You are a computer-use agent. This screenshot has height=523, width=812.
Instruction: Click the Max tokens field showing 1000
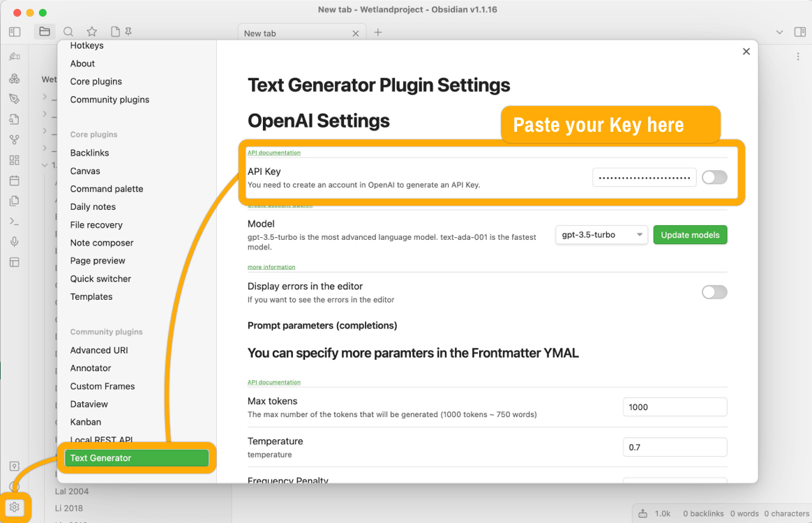click(x=675, y=407)
